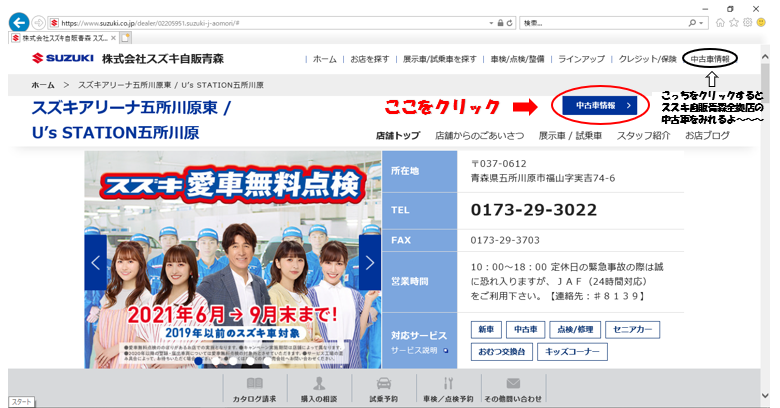Click the scrollbar down arrow

coord(765,396)
